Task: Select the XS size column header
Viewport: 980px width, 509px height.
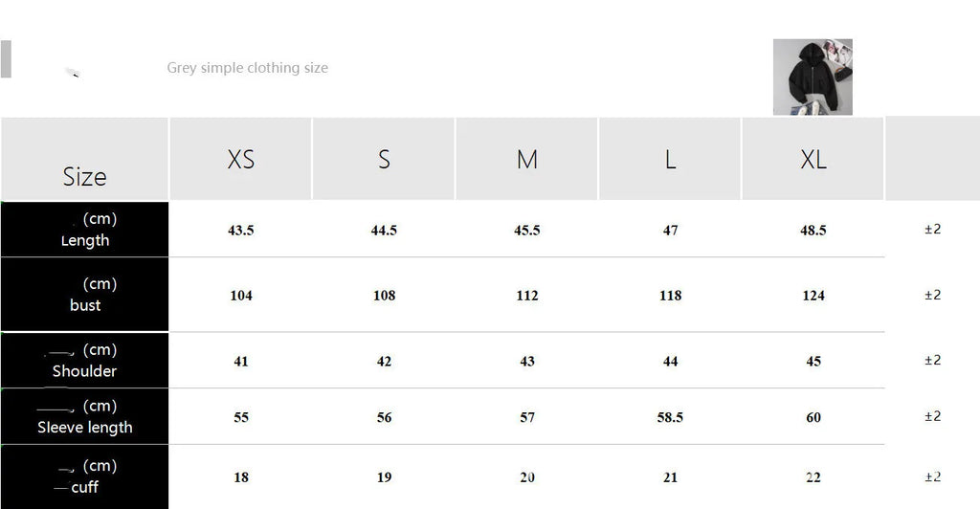Action: (x=241, y=159)
